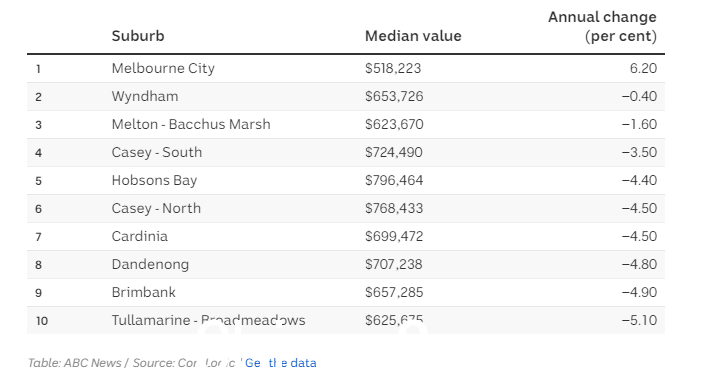Select the Wyndham suburb cell
703x379 pixels.
145,96
